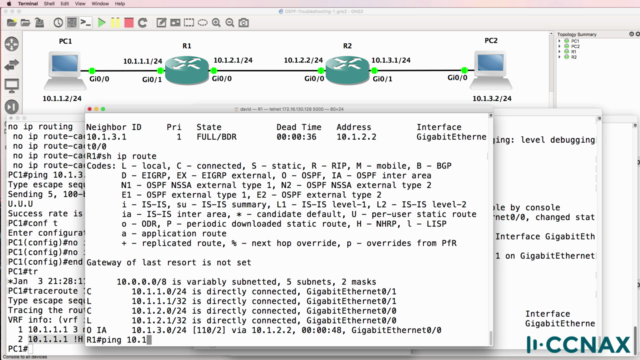640x360 pixels.
Task: Expand PC2 in Topology Summary
Action: [x=559, y=46]
